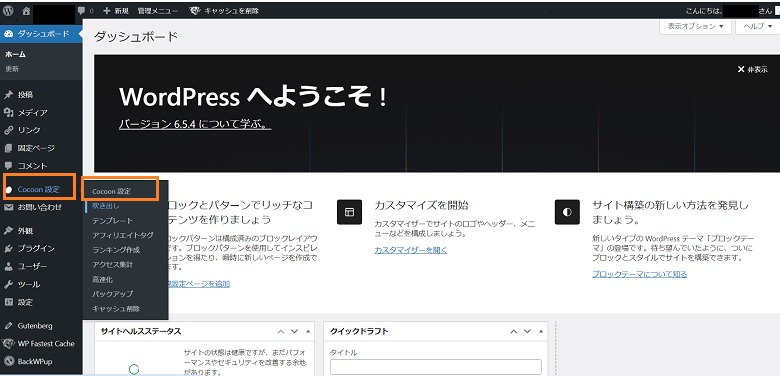Image resolution: width=780 pixels, height=376 pixels.
Task: Click the pin icon next to 投稿
Action: tap(8, 94)
